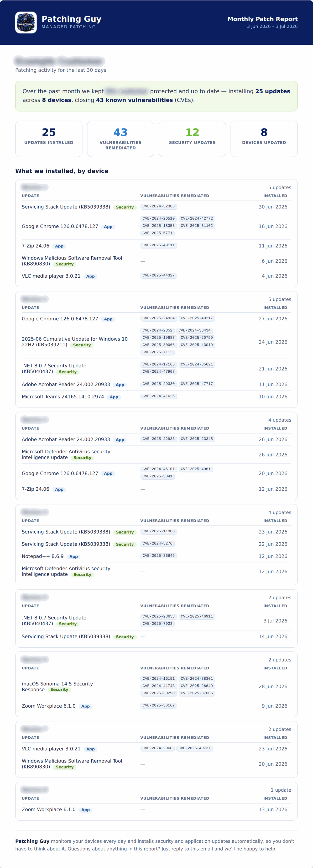Click "Notepad++ 8.6.9" update name
Viewport: 313px width, 868px height.
(x=43, y=556)
